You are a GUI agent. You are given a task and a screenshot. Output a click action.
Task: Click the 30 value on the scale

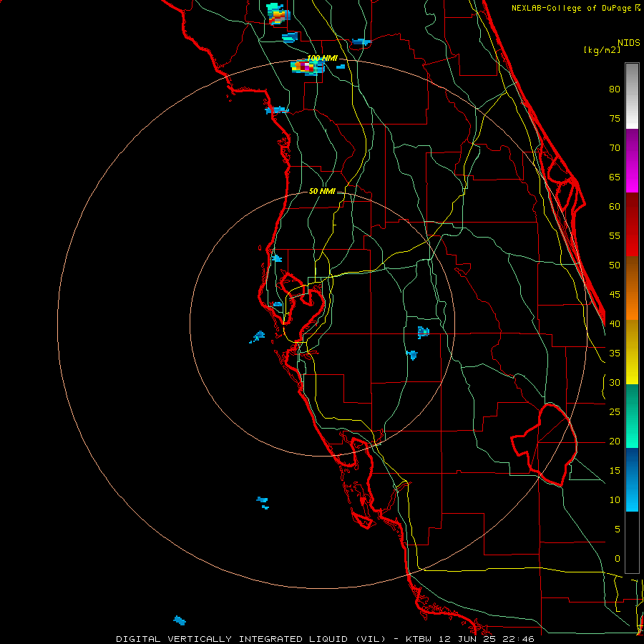click(615, 383)
